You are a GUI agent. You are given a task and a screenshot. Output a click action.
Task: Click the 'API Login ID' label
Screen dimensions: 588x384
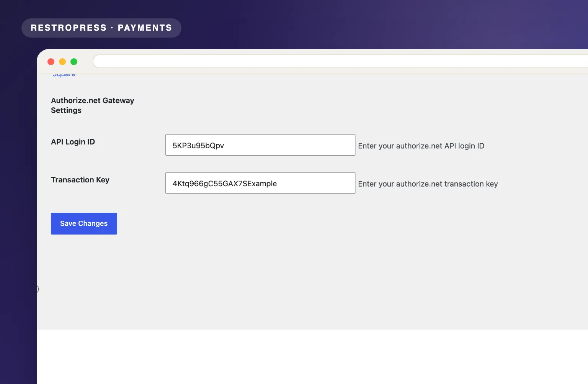pyautogui.click(x=73, y=142)
